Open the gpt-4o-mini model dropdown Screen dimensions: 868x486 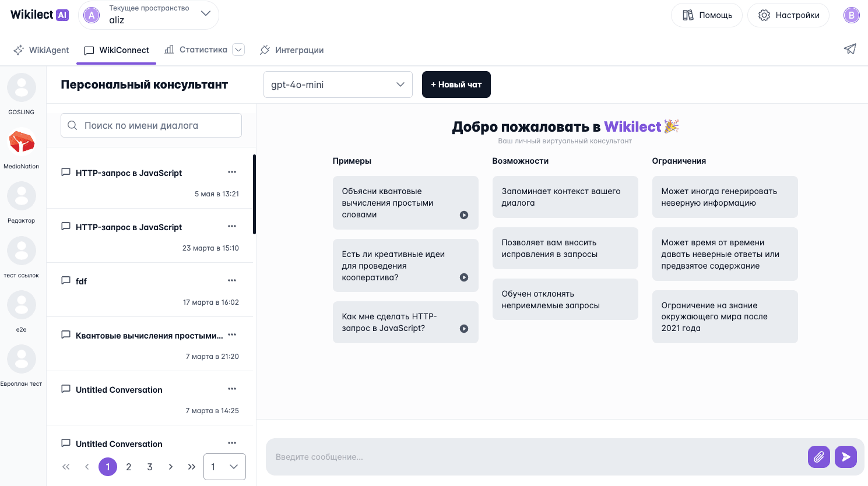(x=338, y=84)
